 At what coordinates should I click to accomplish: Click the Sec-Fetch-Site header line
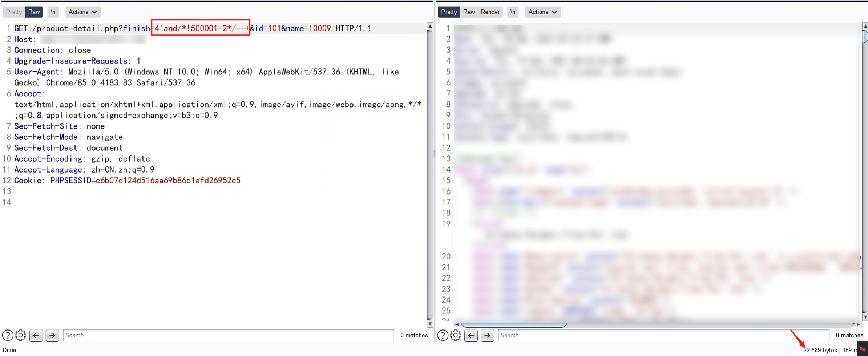pos(60,126)
